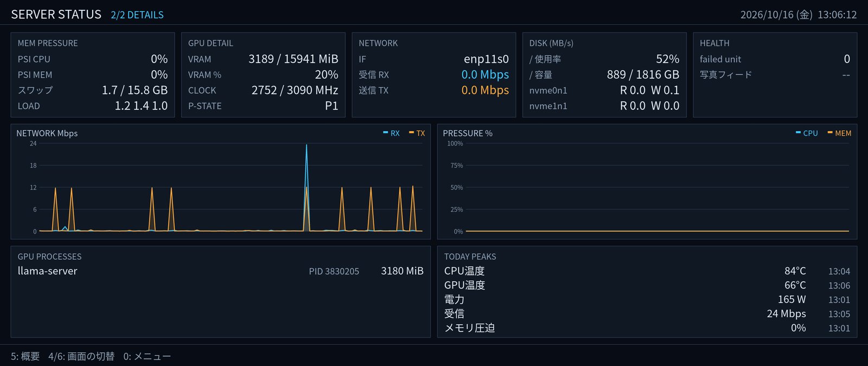The image size is (868, 366).
Task: Click the 使用率 value 52%
Action: coord(667,59)
